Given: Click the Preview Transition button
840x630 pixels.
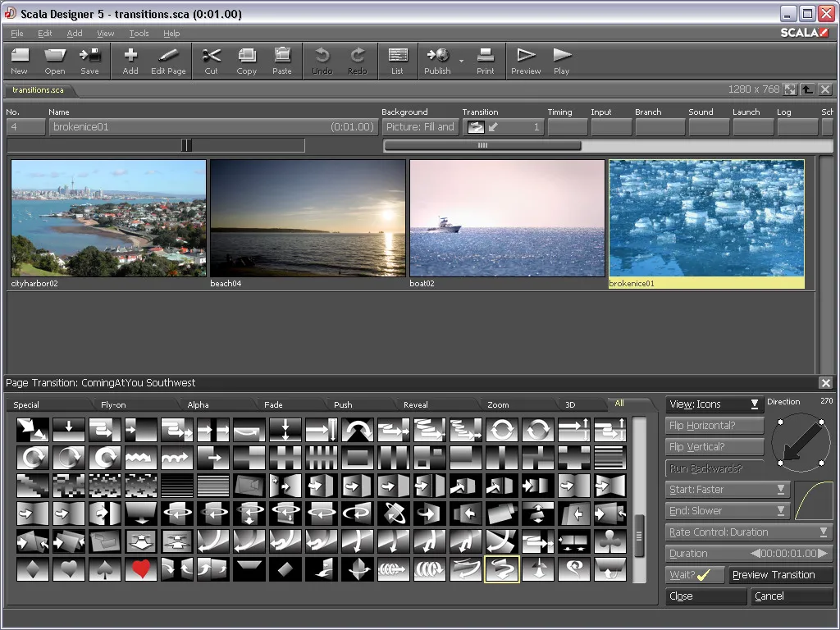Looking at the screenshot, I should 779,575.
